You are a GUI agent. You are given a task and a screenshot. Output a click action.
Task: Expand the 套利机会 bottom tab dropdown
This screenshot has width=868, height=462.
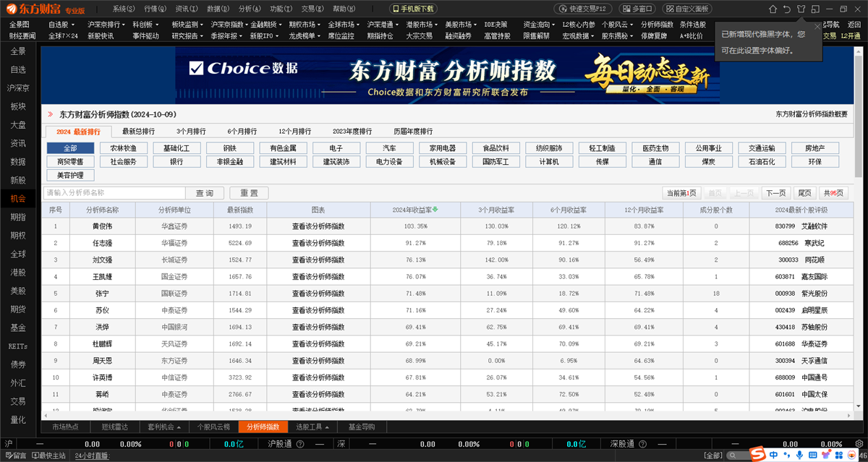(x=177, y=427)
